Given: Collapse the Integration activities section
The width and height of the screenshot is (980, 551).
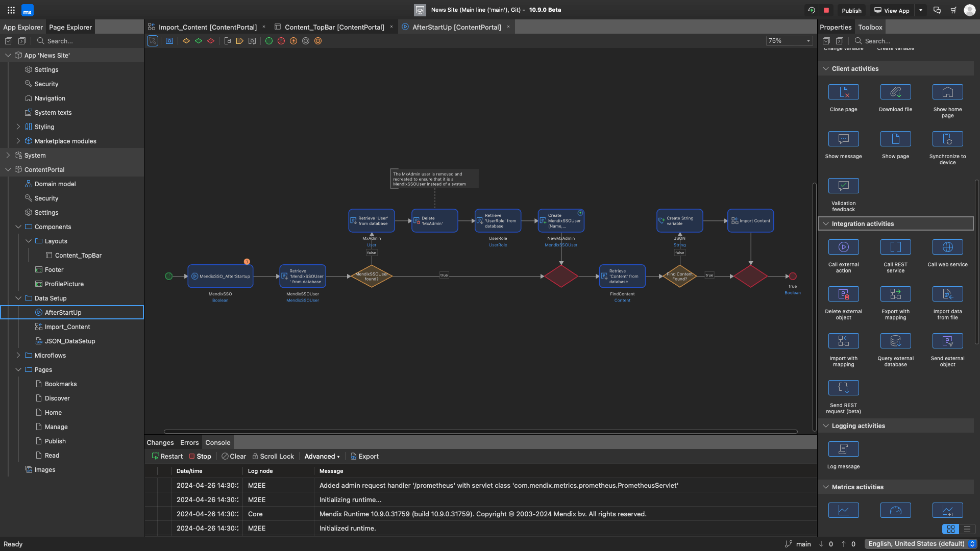Looking at the screenshot, I should pos(826,223).
